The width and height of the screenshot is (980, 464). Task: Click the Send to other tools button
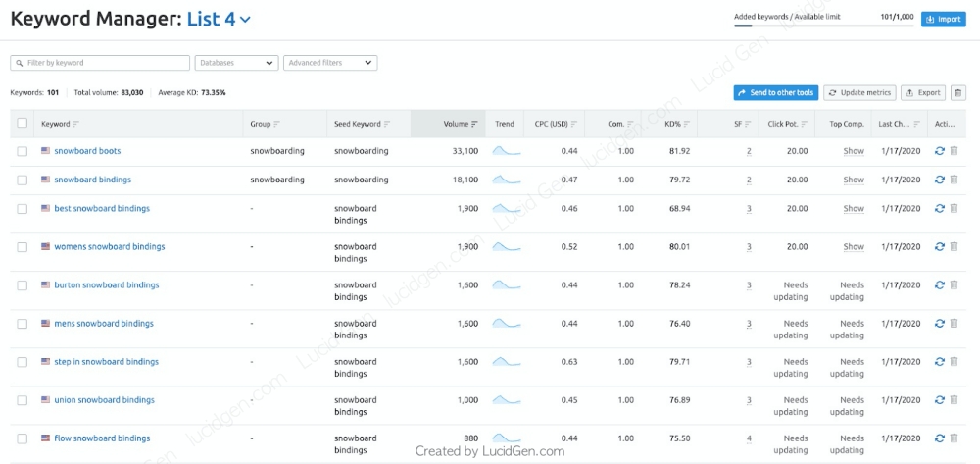(775, 93)
